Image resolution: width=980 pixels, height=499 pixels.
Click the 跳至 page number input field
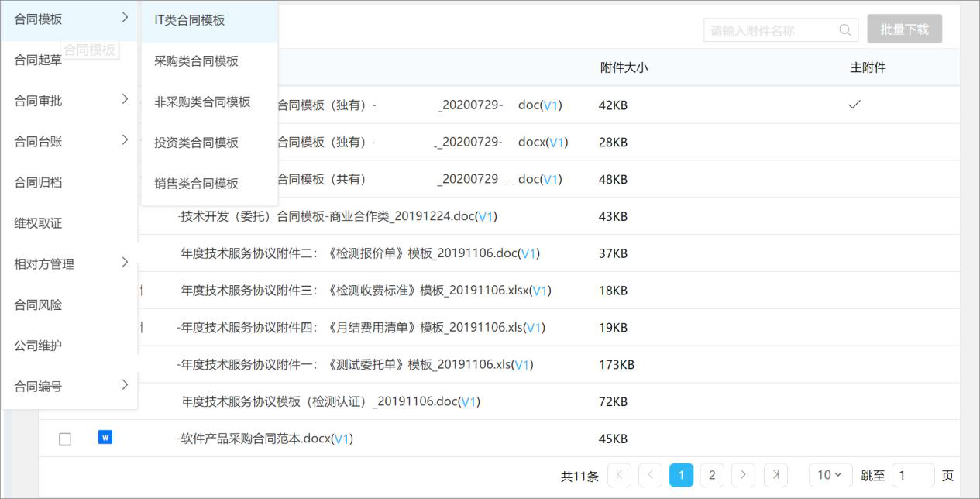point(912,474)
